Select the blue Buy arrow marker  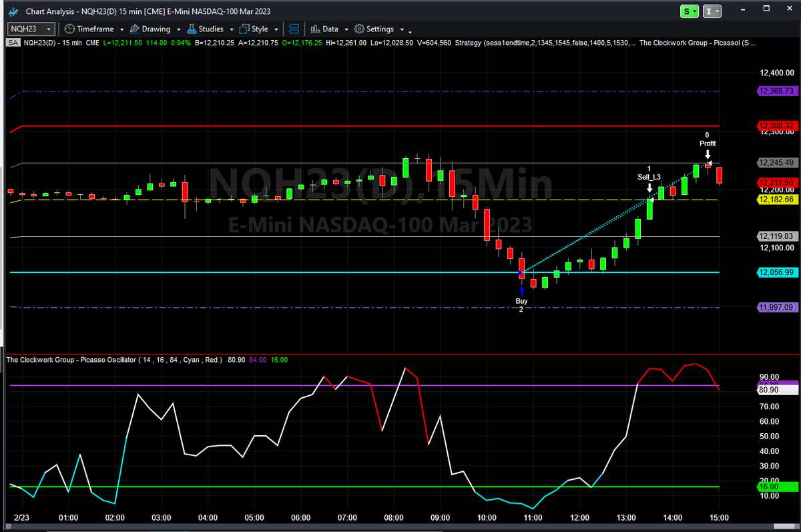click(522, 290)
